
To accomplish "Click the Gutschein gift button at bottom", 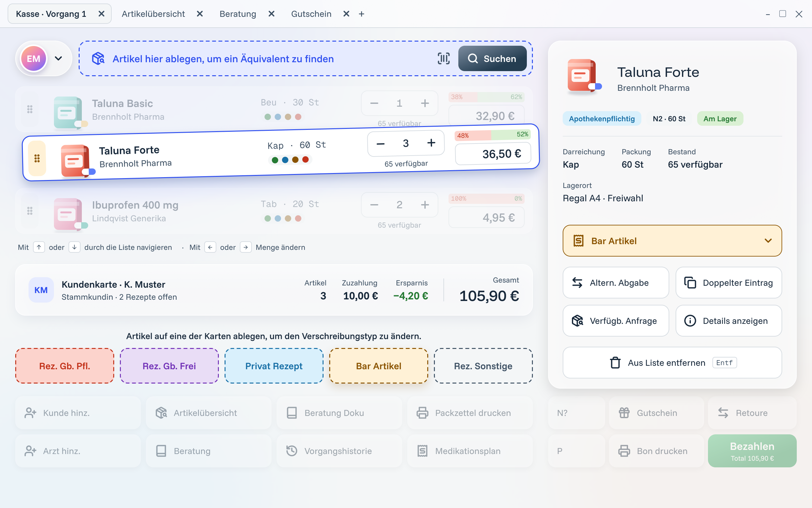I will coord(656,412).
